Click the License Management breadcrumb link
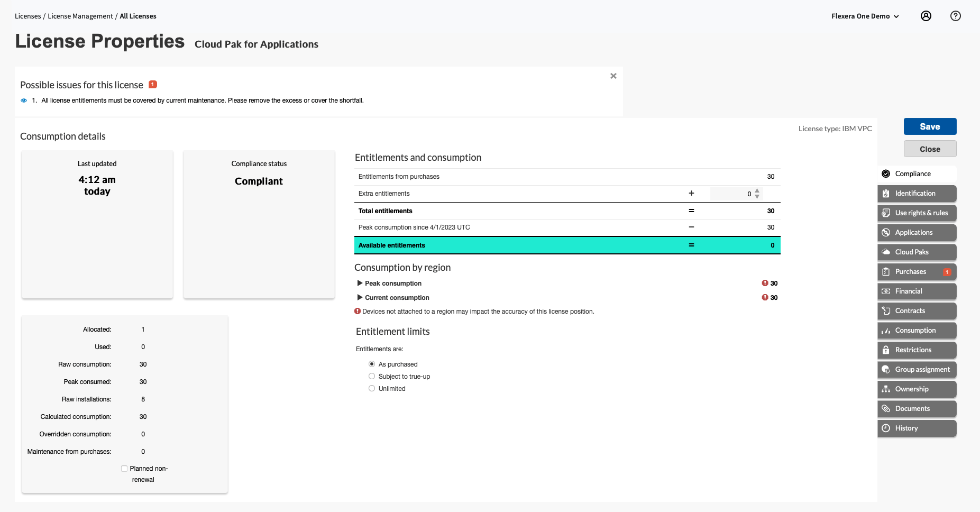 click(80, 16)
